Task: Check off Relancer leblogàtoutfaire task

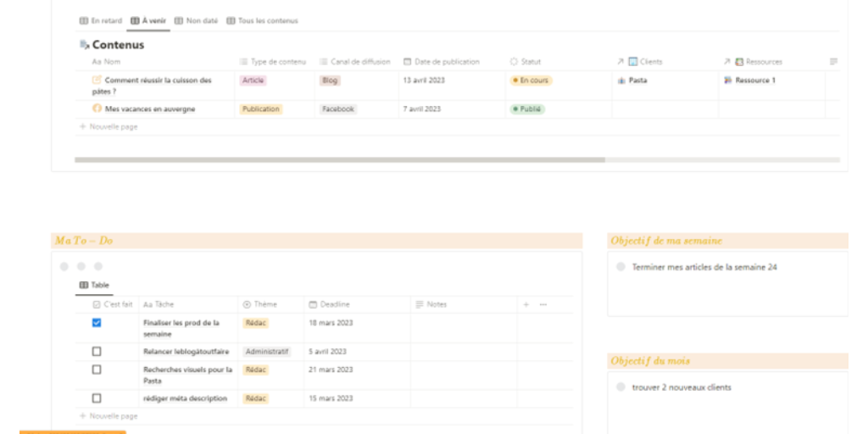Action: [x=97, y=351]
